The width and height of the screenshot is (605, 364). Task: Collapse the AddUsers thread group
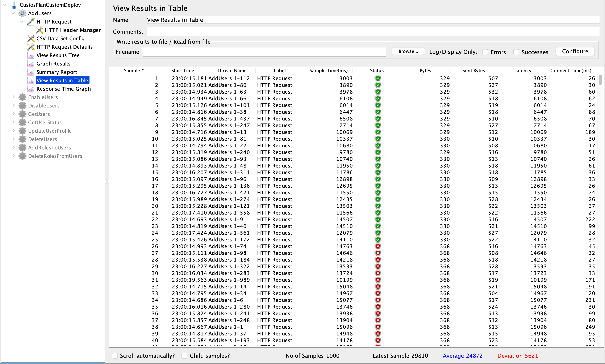pyautogui.click(x=13, y=13)
